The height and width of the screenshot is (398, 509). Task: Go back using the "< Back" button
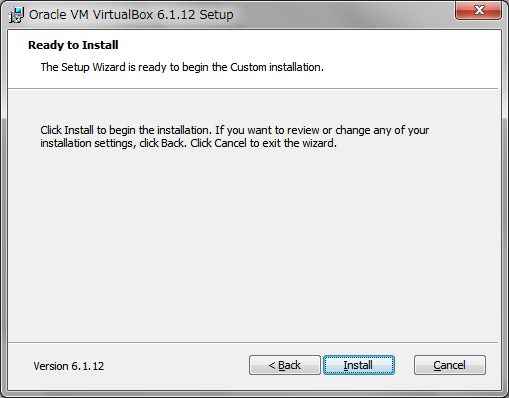coord(285,365)
